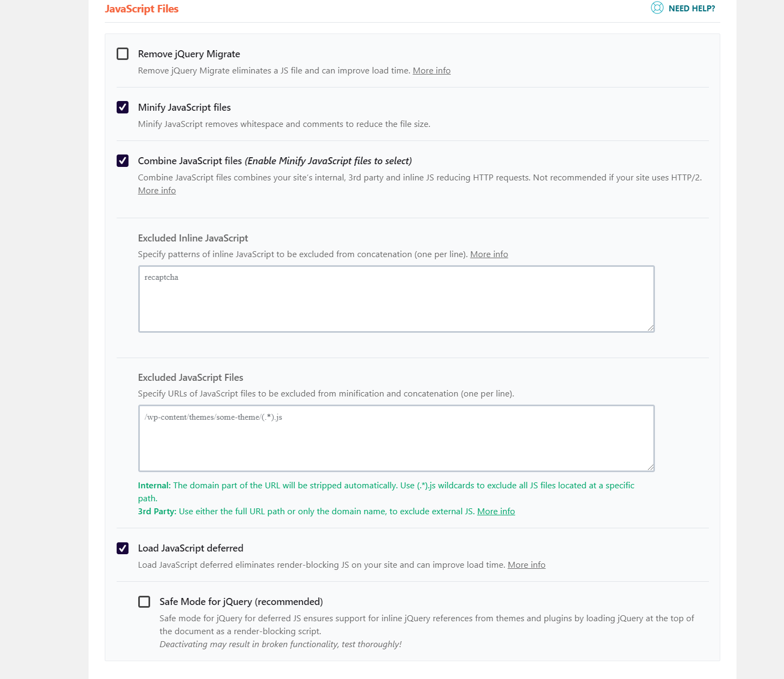This screenshot has height=679, width=784.
Task: Click the NEED HELP? text link
Action: coord(692,9)
